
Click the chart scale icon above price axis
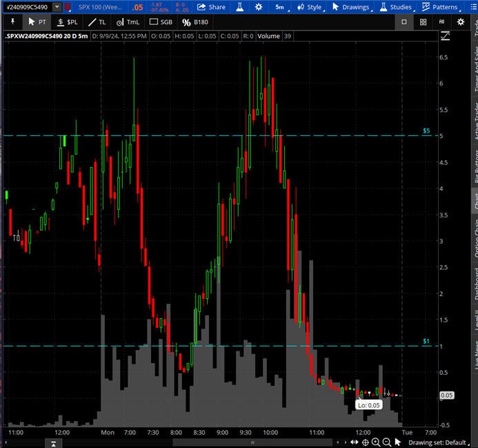click(x=445, y=37)
